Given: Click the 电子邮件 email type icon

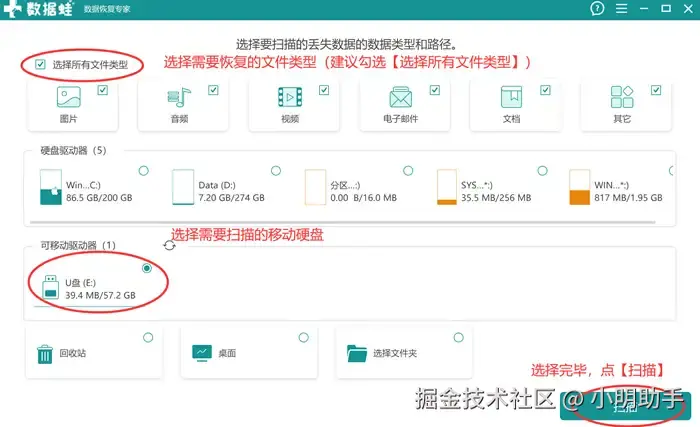Looking at the screenshot, I should pyautogui.click(x=400, y=97).
